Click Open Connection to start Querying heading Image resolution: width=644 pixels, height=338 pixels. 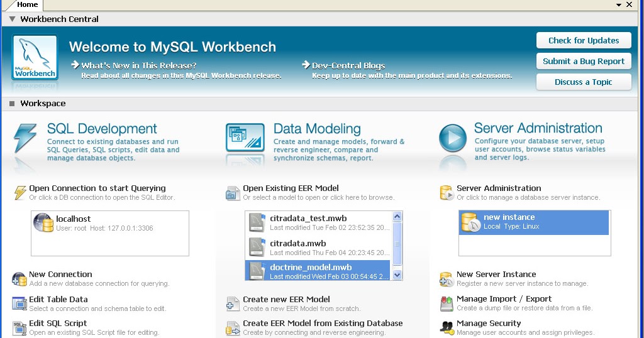pyautogui.click(x=97, y=188)
